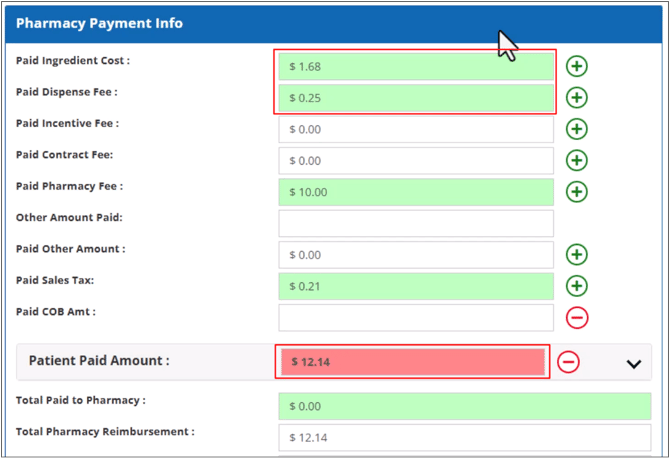Click plus icon beside Paid Pharmacy Fee

coord(577,191)
